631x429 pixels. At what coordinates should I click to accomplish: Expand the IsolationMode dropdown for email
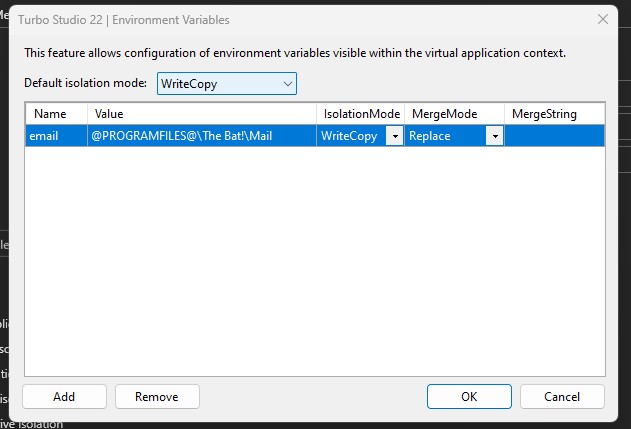(x=395, y=136)
